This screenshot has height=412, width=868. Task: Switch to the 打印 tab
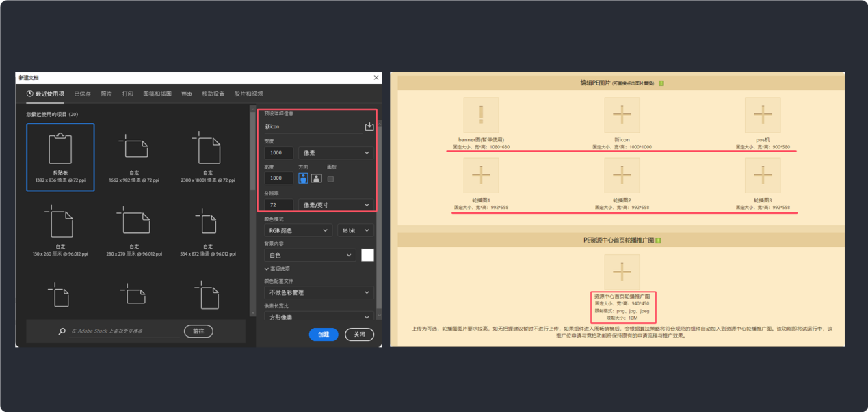click(x=127, y=94)
